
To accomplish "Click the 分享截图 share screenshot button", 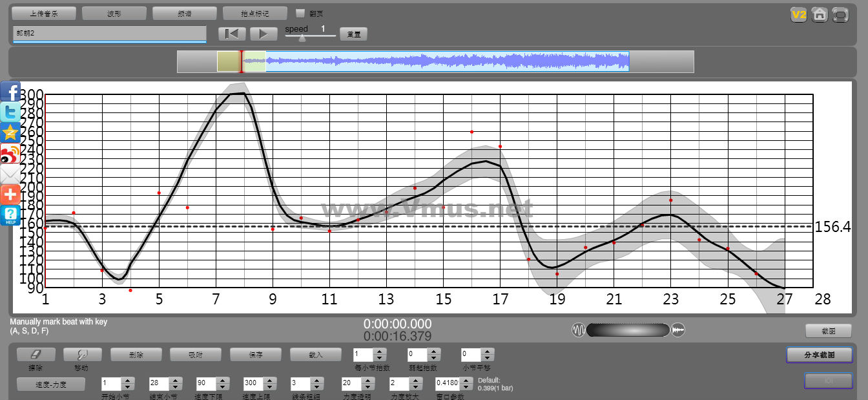I will pos(819,355).
